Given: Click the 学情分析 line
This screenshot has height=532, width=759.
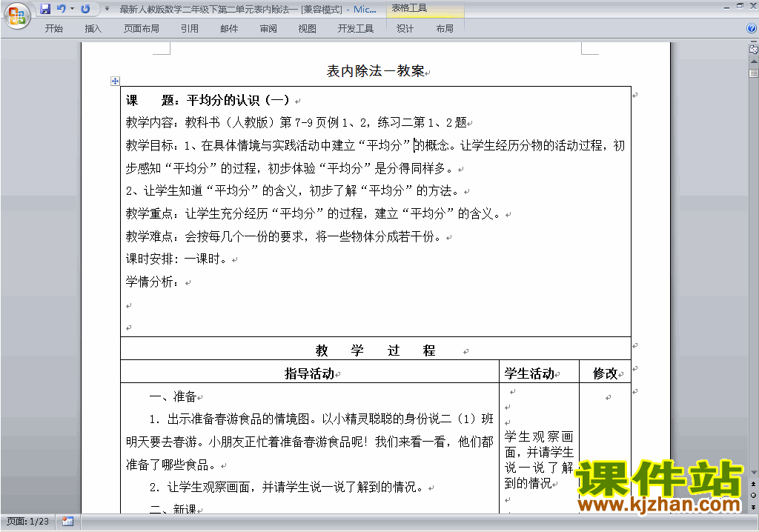Looking at the screenshot, I should (153, 282).
